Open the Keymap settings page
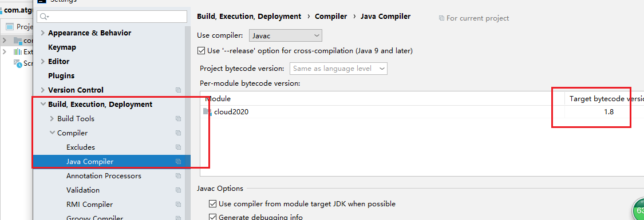Image resolution: width=644 pixels, height=220 pixels. 62,47
